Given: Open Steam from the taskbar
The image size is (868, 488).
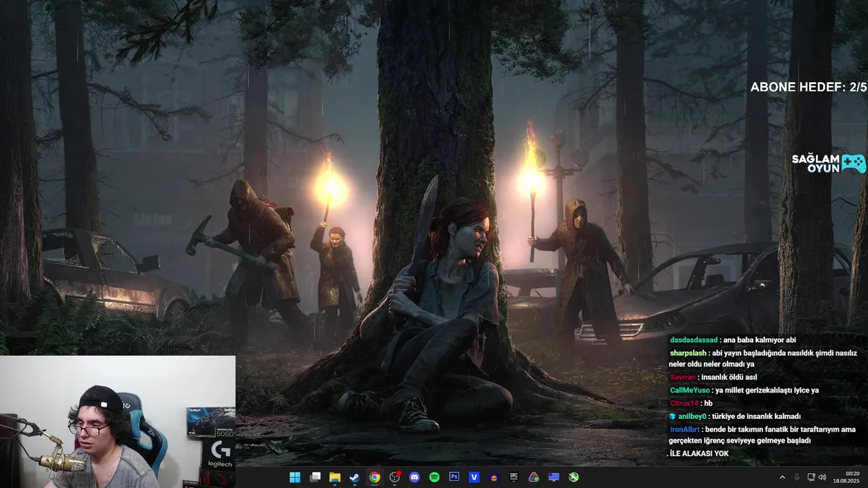Looking at the screenshot, I should [x=355, y=477].
